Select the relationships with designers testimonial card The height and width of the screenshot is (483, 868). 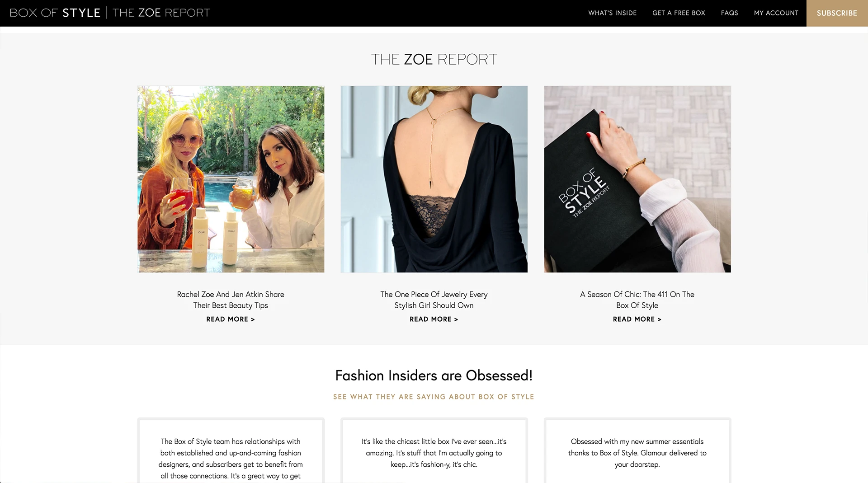click(231, 451)
